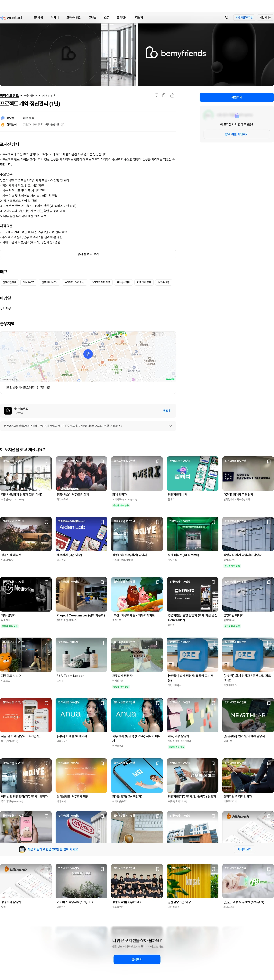Open the 채용 menu
Screen dimensions: 274x980
[x=38, y=18]
